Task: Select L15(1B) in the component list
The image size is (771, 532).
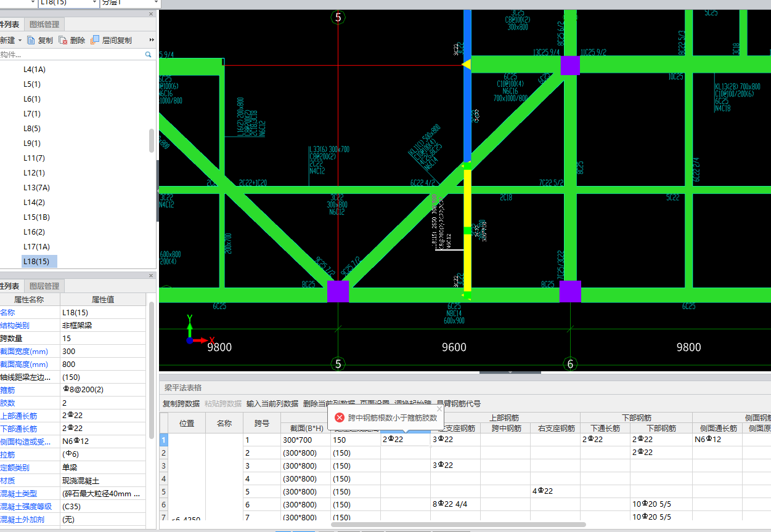Action: pos(36,217)
